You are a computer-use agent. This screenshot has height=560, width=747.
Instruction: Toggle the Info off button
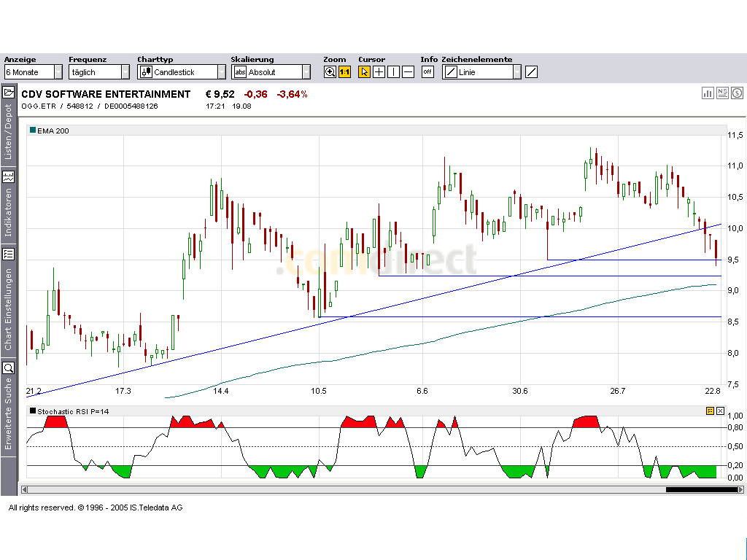pos(427,72)
